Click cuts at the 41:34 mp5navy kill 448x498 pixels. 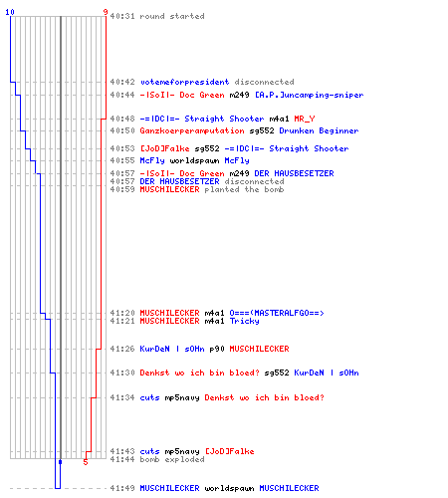click(x=149, y=397)
